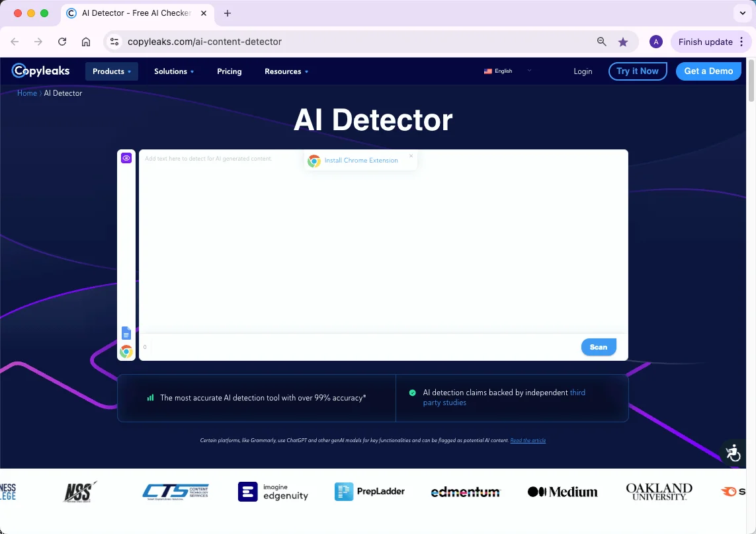
Task: Expand the Resources menu
Action: (x=286, y=71)
